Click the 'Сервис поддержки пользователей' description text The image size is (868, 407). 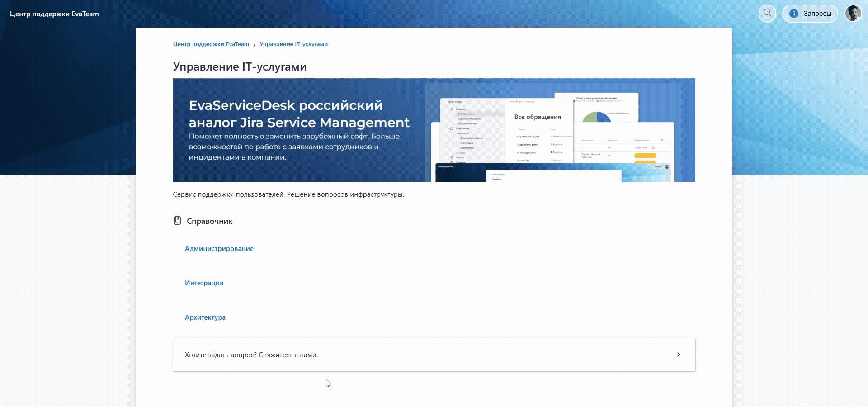(288, 194)
